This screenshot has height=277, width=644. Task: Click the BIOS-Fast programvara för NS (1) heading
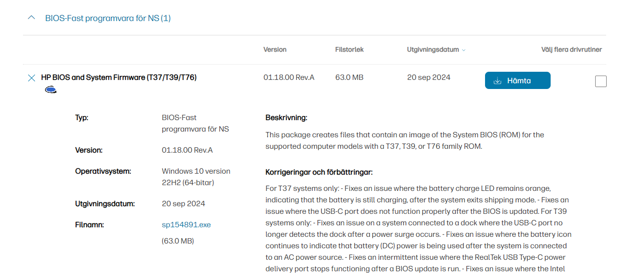pos(108,18)
